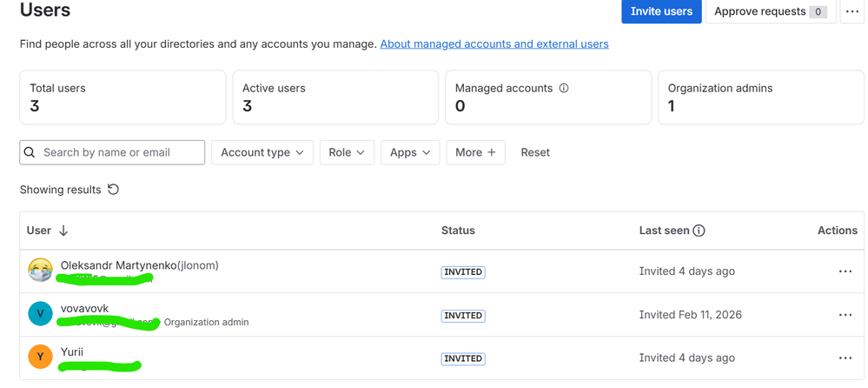This screenshot has width=868, height=388.
Task: Click the Total users card
Action: point(123,97)
